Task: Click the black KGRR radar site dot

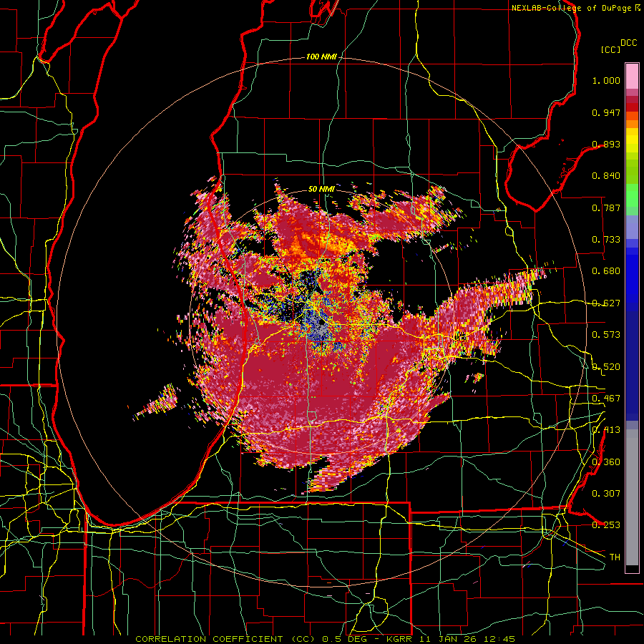Action: coord(321,323)
